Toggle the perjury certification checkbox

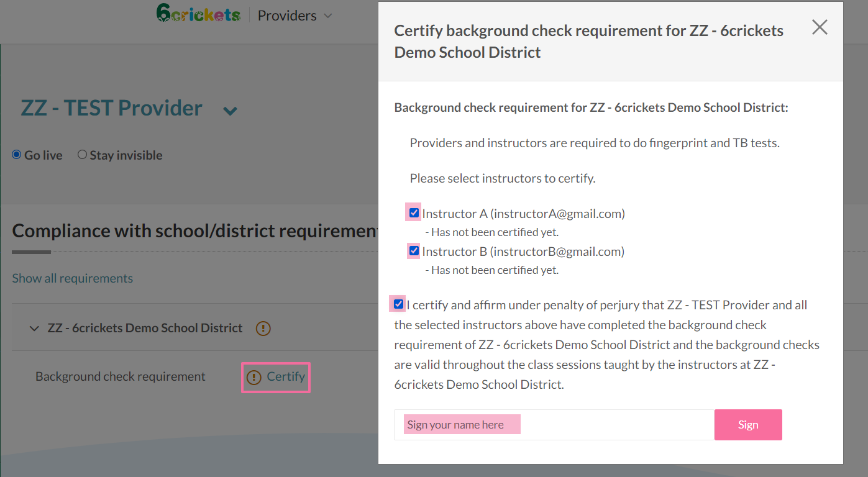(x=398, y=304)
